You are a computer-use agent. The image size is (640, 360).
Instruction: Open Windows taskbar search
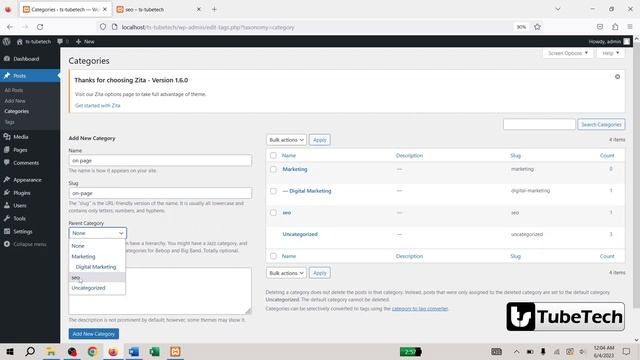point(30,351)
